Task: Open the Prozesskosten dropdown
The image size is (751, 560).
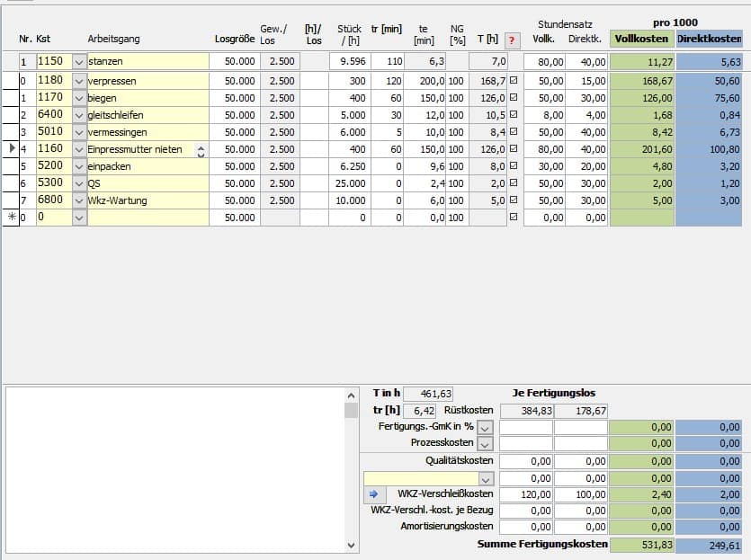Action: [x=486, y=444]
